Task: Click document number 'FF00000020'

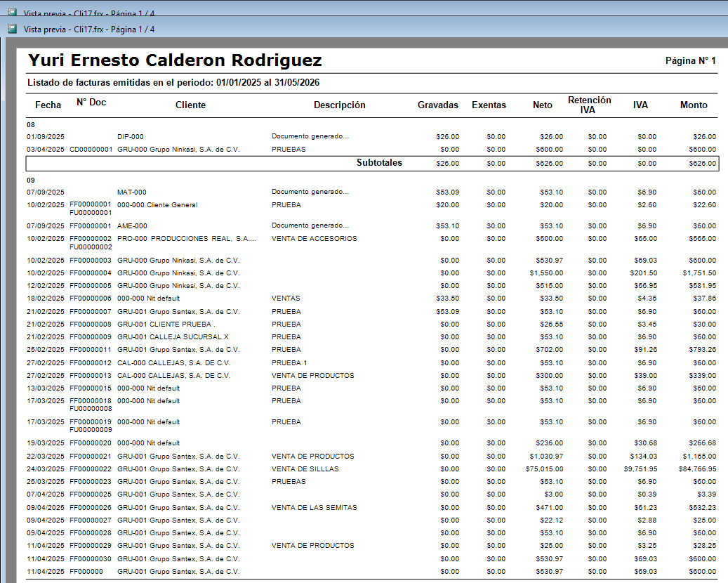Action: click(x=91, y=443)
